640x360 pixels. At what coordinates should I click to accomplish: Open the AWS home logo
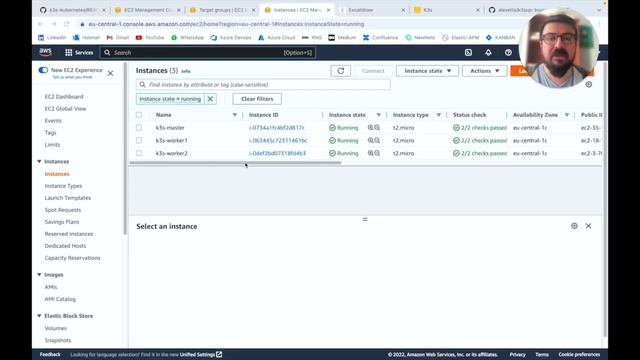[45, 52]
